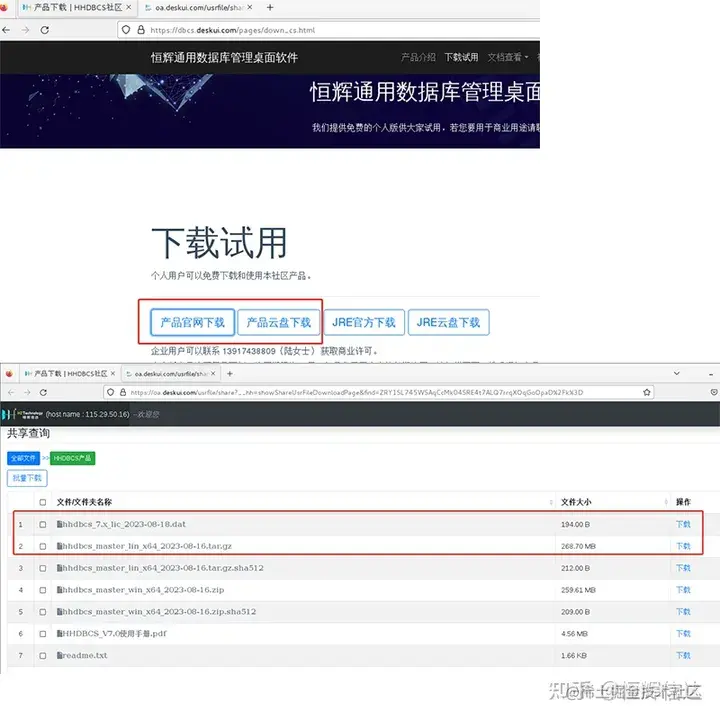Click JRE云盘下载 button
The width and height of the screenshot is (720, 720).
(448, 322)
